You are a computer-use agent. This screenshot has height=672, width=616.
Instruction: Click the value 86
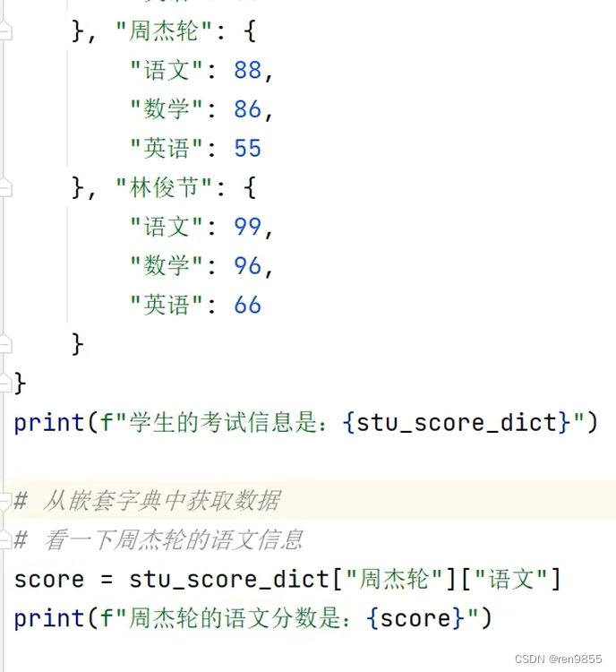coord(248,109)
